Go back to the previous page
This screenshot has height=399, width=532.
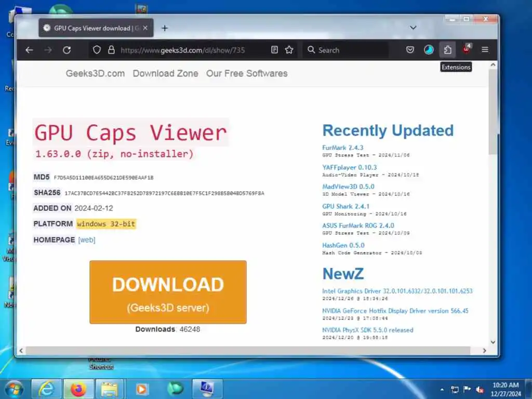(x=30, y=50)
